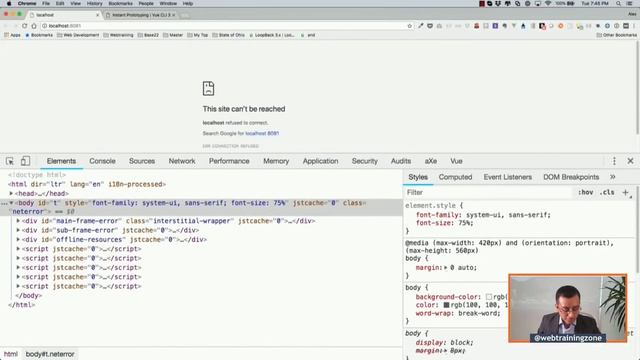This screenshot has height=360, width=640.
Task: Close the DevTools panel with the X
Action: [x=630, y=161]
